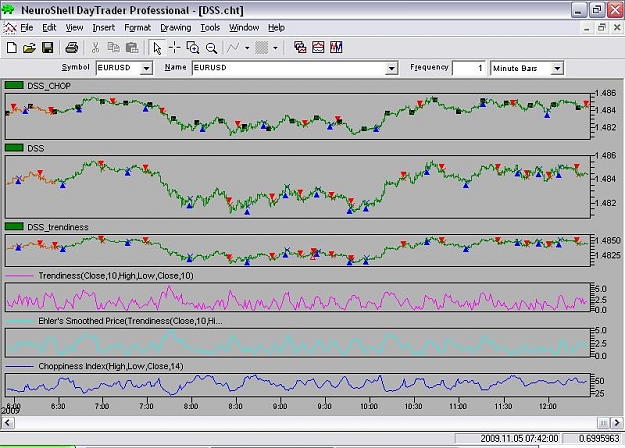
Task: Click the 10:00 time axis label
Action: pos(369,406)
